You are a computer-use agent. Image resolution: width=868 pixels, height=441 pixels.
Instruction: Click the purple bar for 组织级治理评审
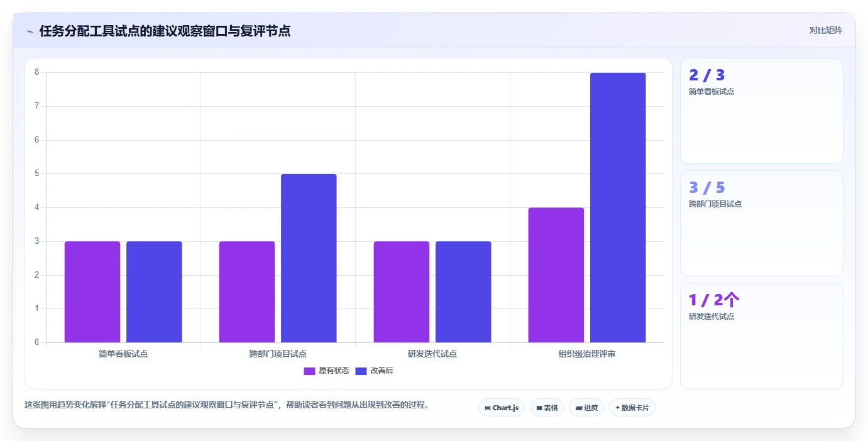coord(556,275)
